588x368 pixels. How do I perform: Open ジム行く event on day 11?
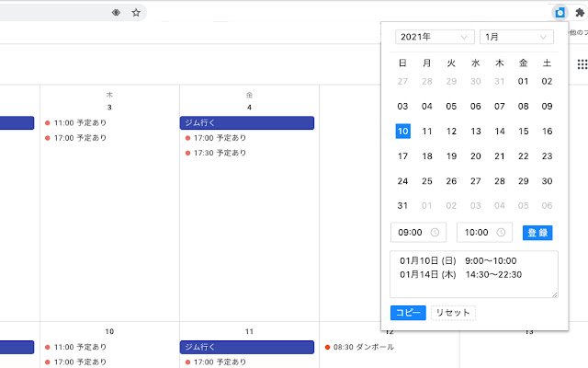click(247, 347)
